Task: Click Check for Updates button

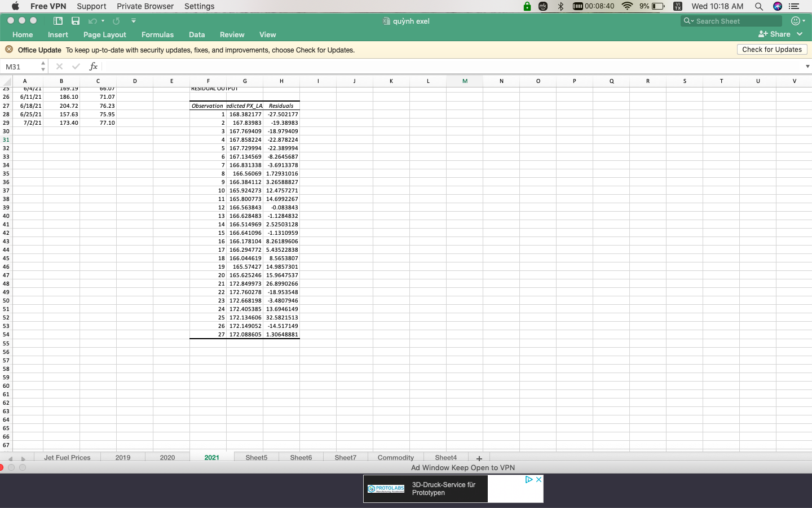Action: click(x=772, y=50)
